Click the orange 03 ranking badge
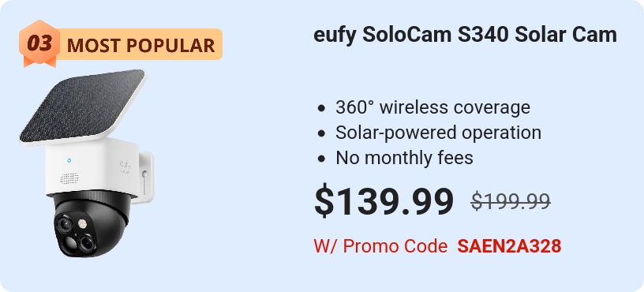 coord(39,43)
